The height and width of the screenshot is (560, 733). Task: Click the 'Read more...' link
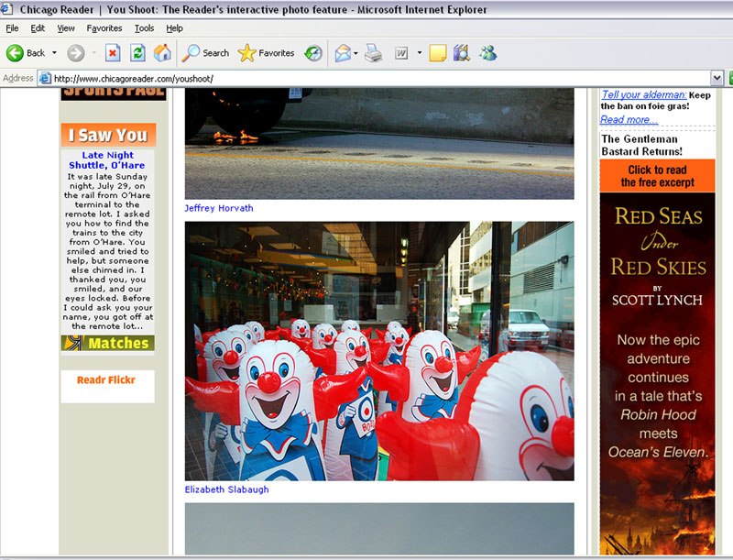[x=629, y=119]
